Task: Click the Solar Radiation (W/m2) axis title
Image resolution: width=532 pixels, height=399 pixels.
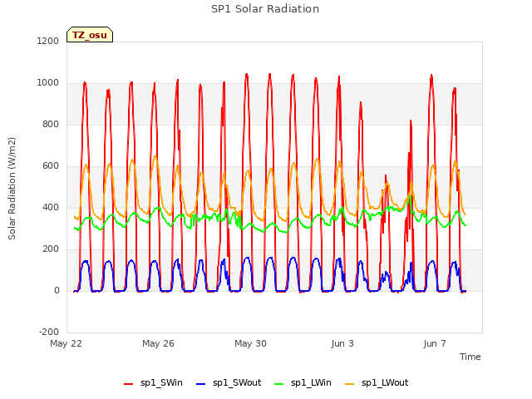Action: pos(12,189)
